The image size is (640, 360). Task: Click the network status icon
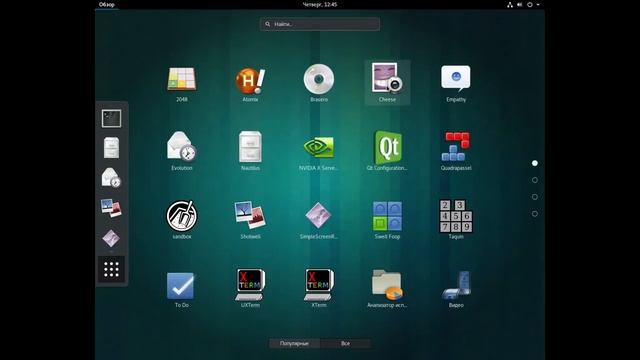pos(510,4)
